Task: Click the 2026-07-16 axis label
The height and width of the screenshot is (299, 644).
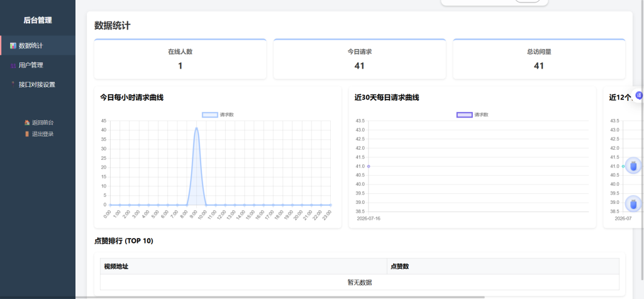Action: (x=369, y=218)
